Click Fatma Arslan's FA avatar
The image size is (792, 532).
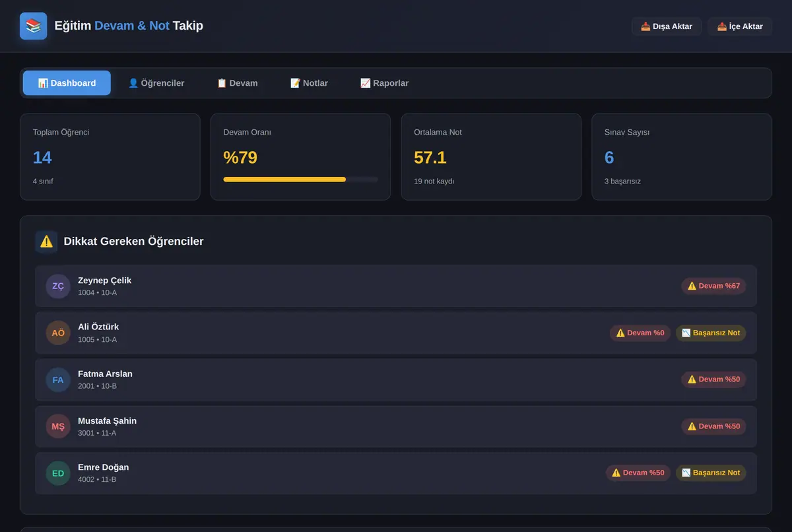[58, 380]
